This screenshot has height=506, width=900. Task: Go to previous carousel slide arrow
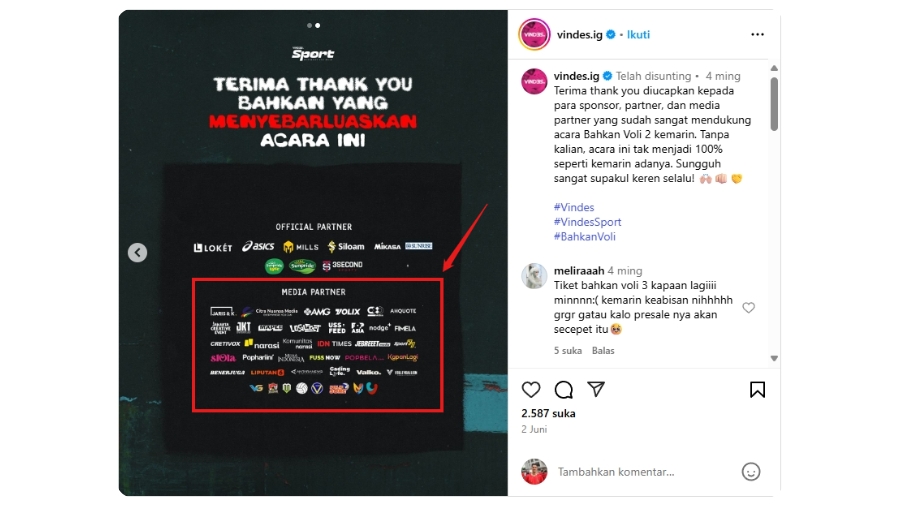(x=137, y=252)
